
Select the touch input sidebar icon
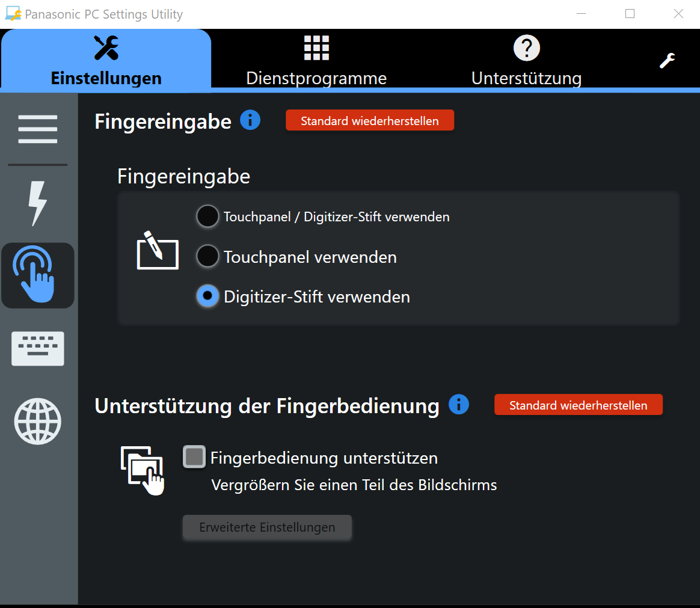(x=38, y=275)
